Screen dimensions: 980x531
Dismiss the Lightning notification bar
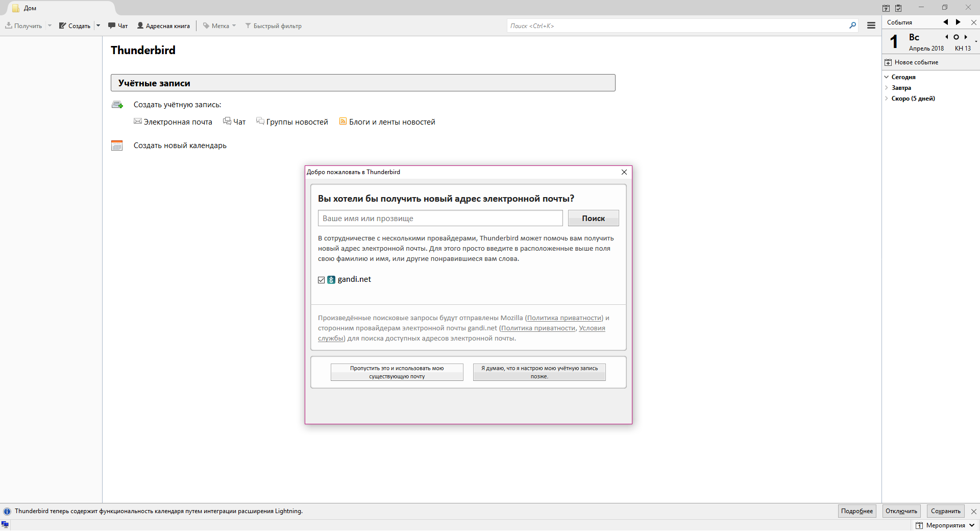tap(974, 511)
